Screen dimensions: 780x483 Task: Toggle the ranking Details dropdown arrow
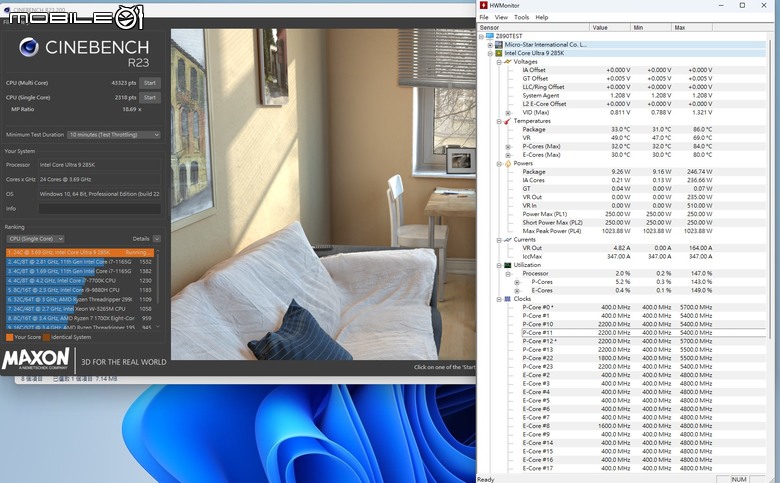click(157, 239)
